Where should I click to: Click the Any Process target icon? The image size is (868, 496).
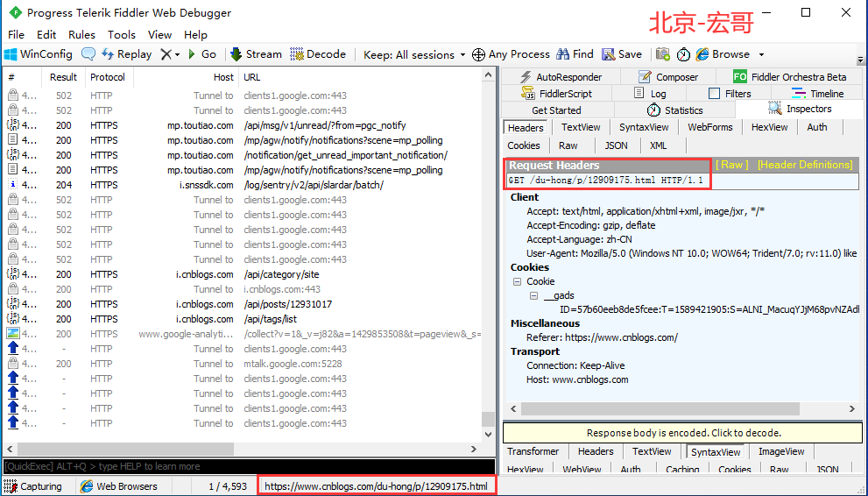(478, 54)
